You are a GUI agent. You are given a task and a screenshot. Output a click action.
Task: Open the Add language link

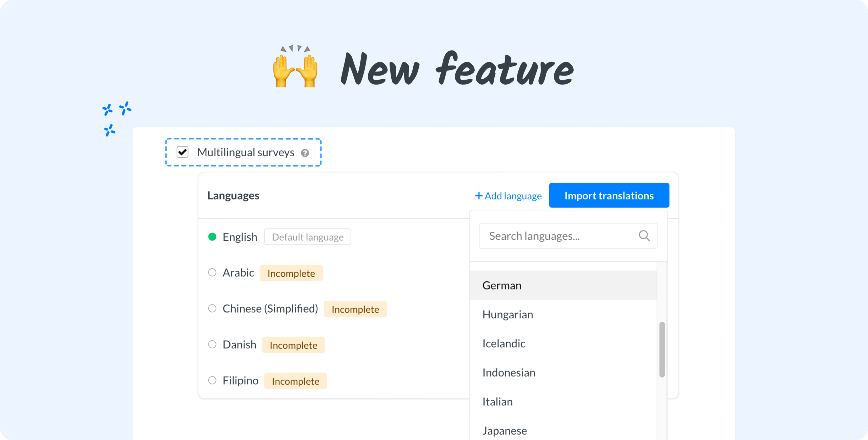(x=513, y=196)
